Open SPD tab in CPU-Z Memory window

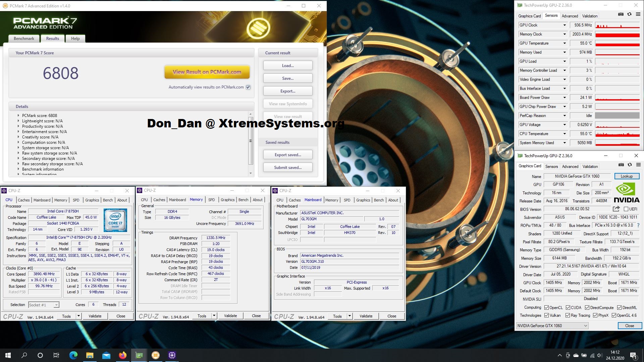(211, 200)
